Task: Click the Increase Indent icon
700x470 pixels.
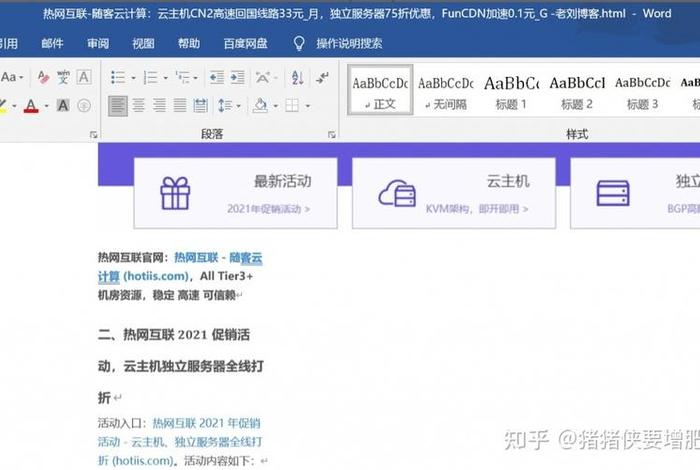Action: coord(238,77)
